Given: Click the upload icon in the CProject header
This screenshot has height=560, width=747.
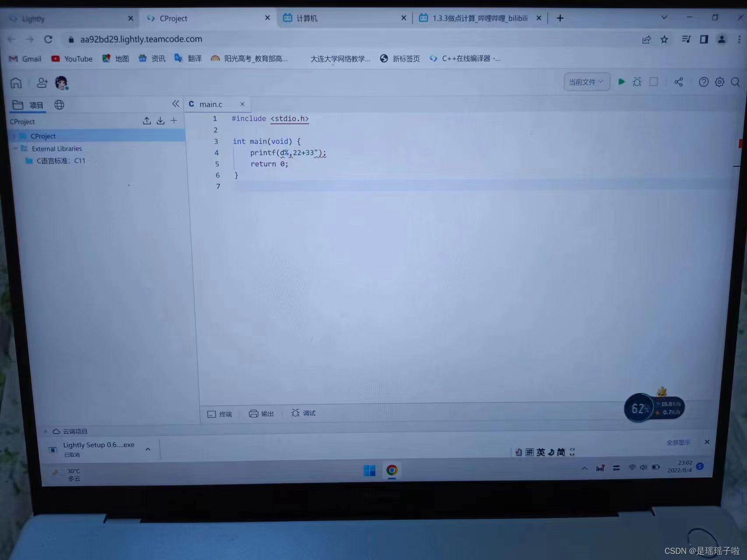Looking at the screenshot, I should (x=147, y=121).
